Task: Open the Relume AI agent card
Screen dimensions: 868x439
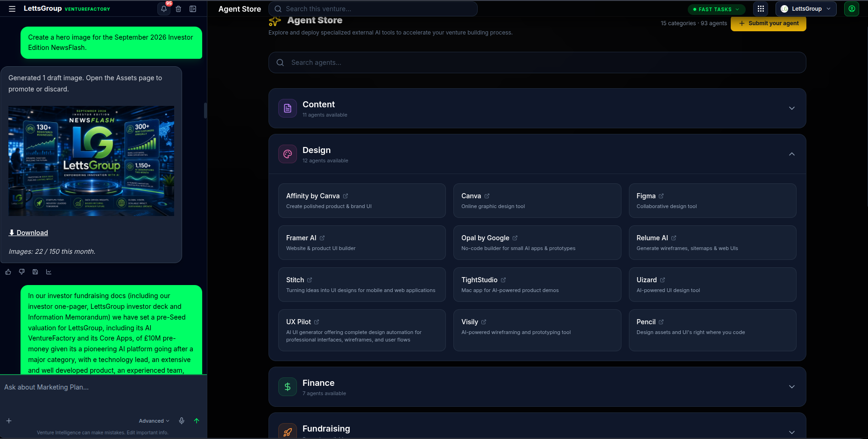Action: coord(713,243)
